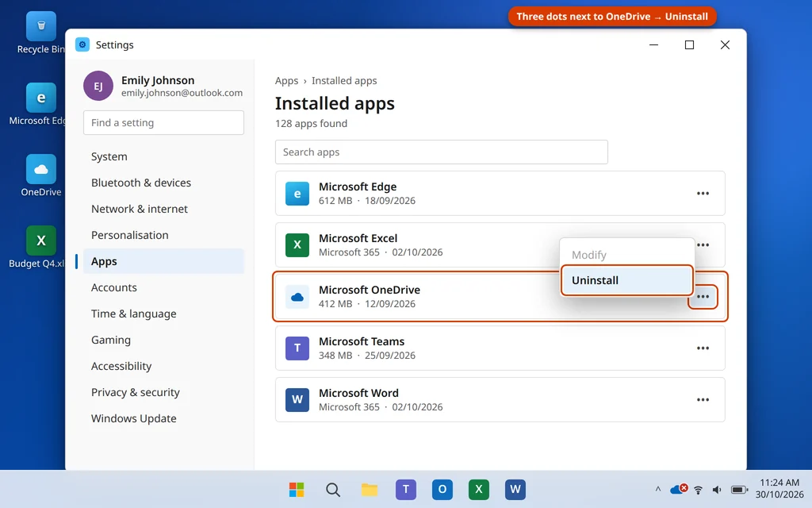Click the Emily Johnson account name
The image size is (812, 508).
tap(158, 80)
